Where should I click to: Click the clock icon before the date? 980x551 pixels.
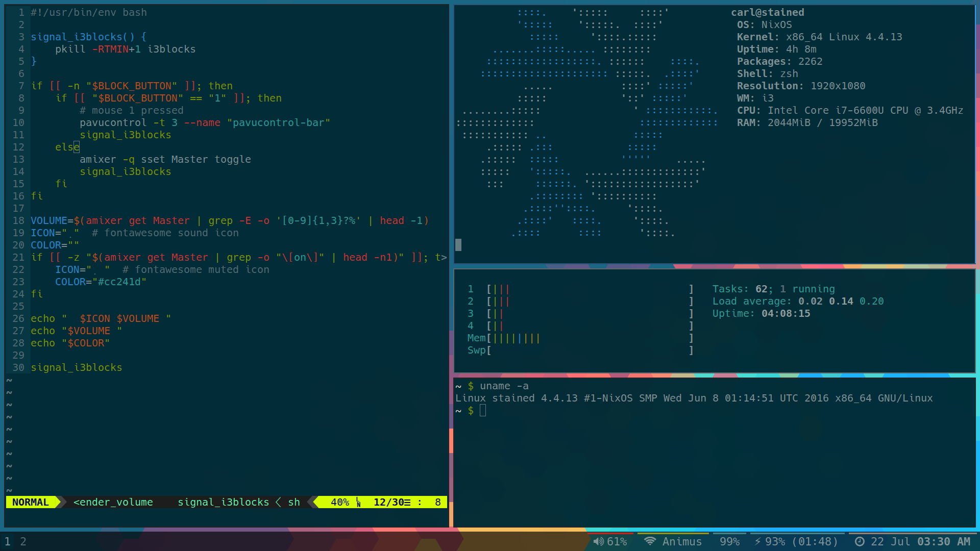[x=861, y=542]
